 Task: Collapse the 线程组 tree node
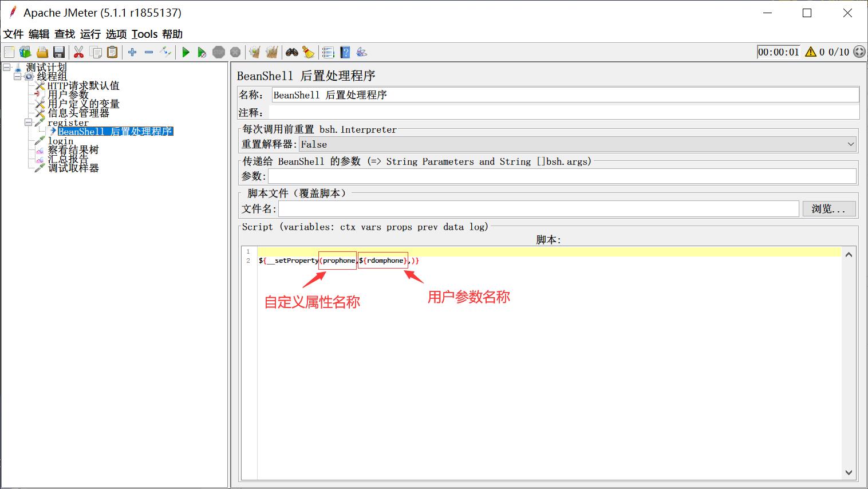17,76
